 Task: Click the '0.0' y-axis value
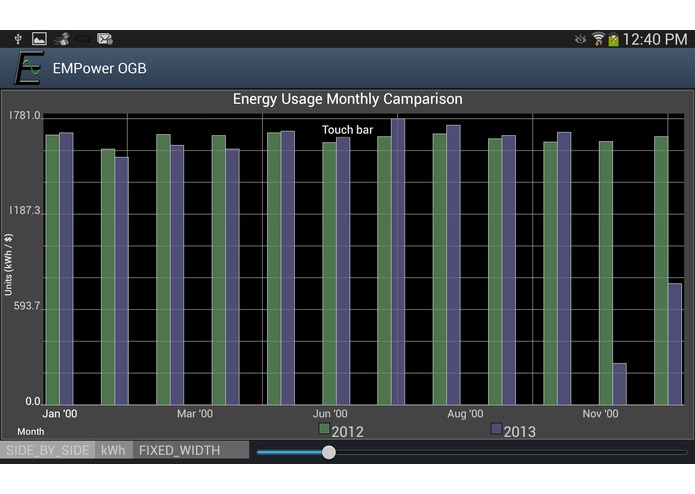[33, 401]
